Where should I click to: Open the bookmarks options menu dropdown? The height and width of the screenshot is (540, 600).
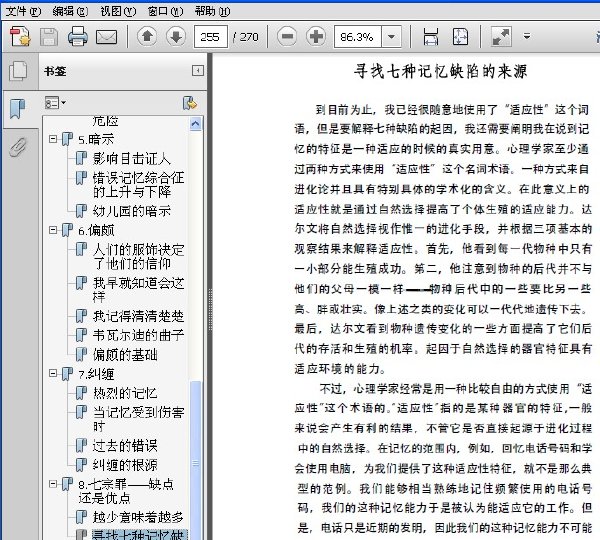tap(55, 103)
